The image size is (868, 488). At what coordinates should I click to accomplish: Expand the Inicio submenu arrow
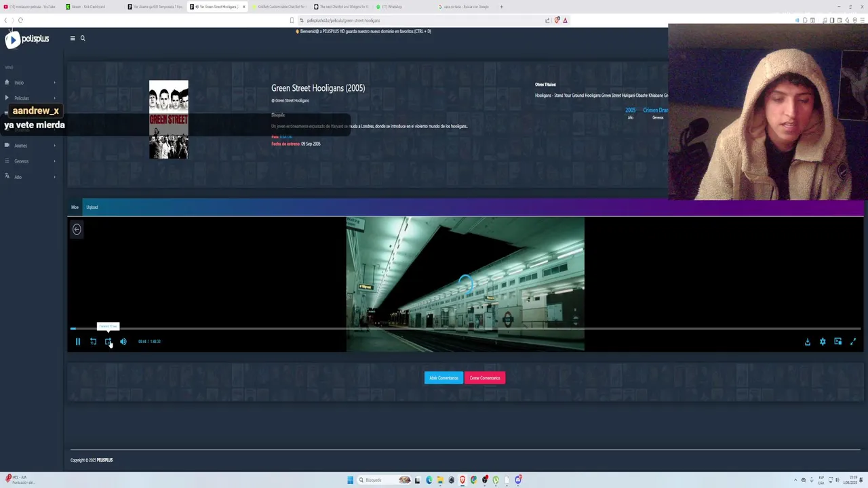pos(54,83)
